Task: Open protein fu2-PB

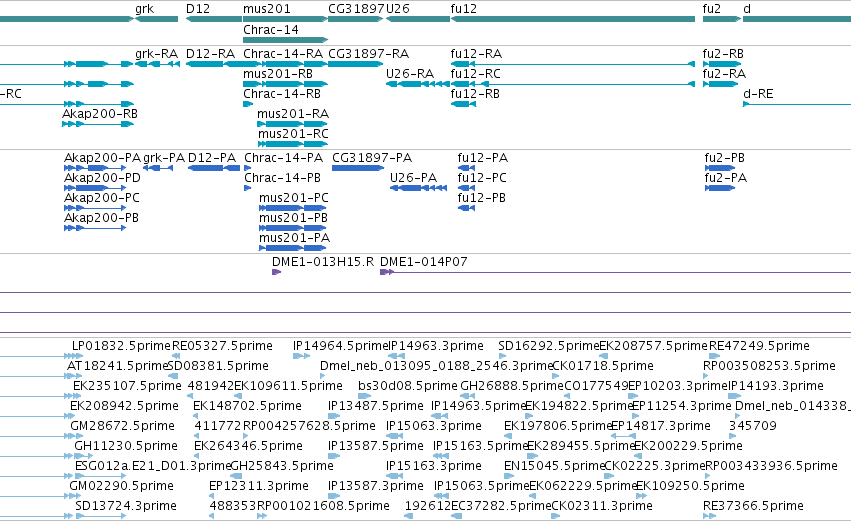Action: click(725, 158)
